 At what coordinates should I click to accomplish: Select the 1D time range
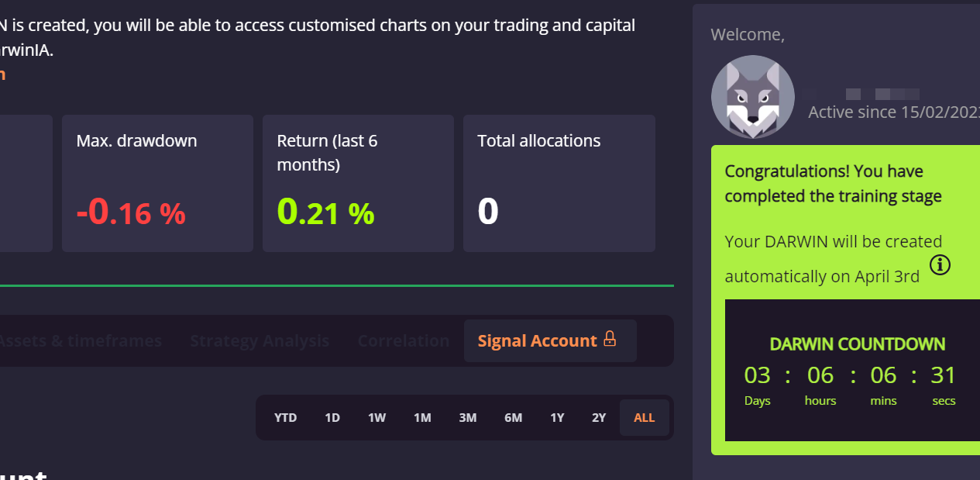(x=332, y=417)
